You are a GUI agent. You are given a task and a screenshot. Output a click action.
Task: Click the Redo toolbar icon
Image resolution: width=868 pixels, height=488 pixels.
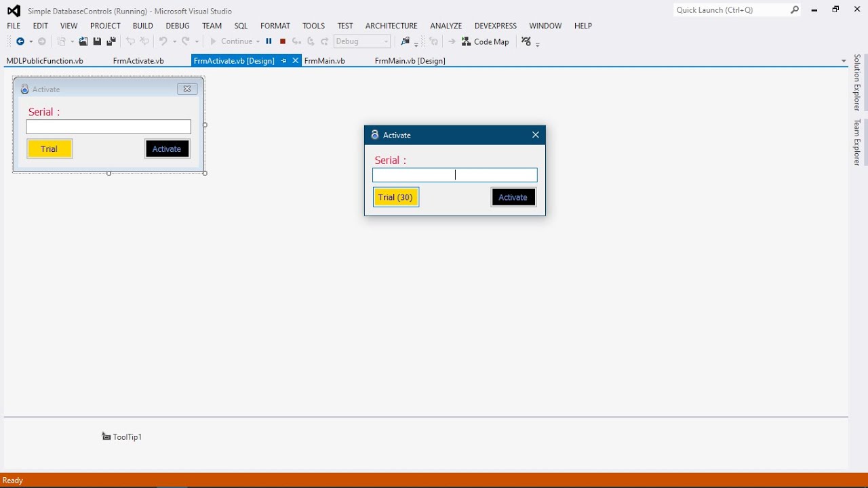(x=185, y=41)
